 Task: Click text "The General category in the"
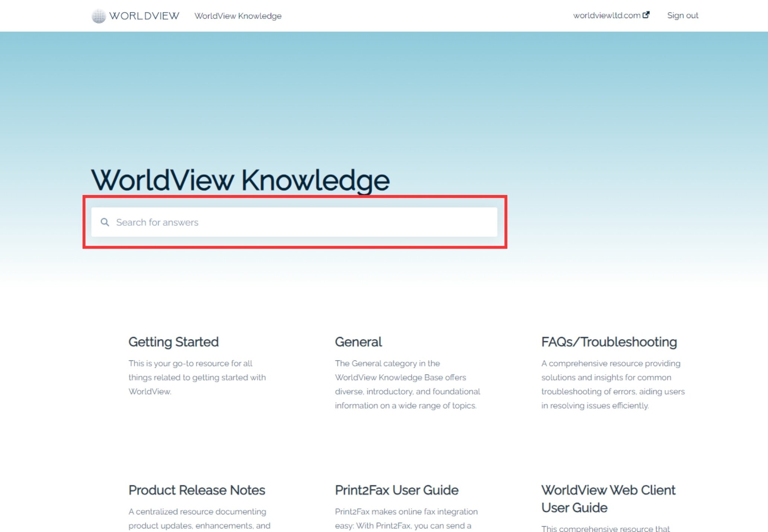[387, 363]
